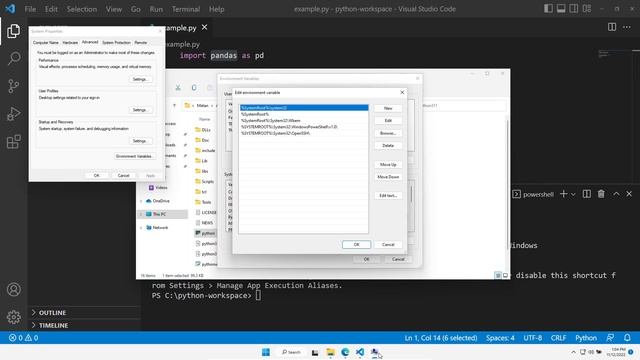
Task: Open the Source Control view in activity bar
Action: (x=13, y=86)
